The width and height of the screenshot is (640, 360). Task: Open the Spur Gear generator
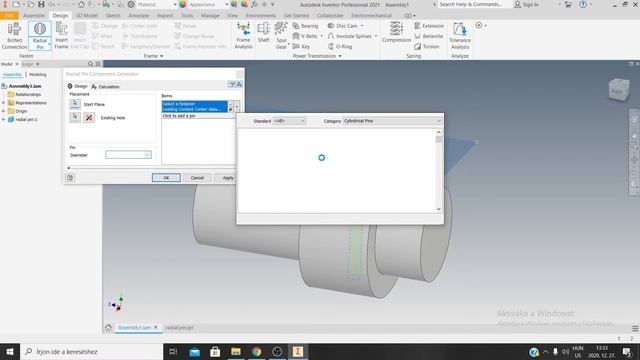[x=281, y=36]
